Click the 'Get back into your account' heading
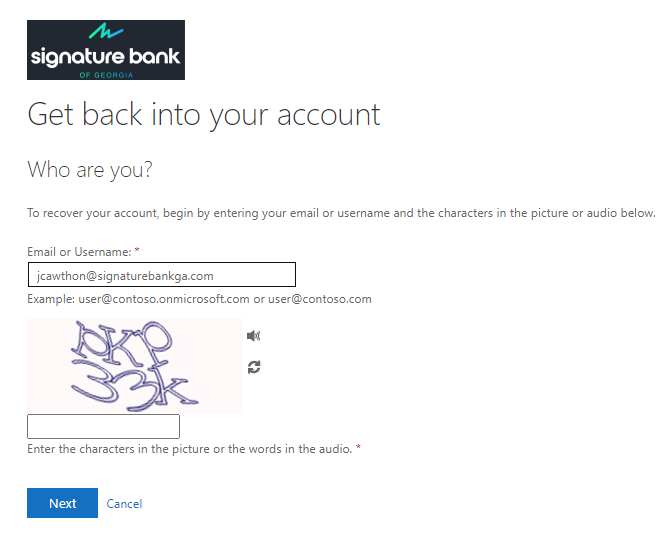672x542 pixels. pyautogui.click(x=204, y=115)
